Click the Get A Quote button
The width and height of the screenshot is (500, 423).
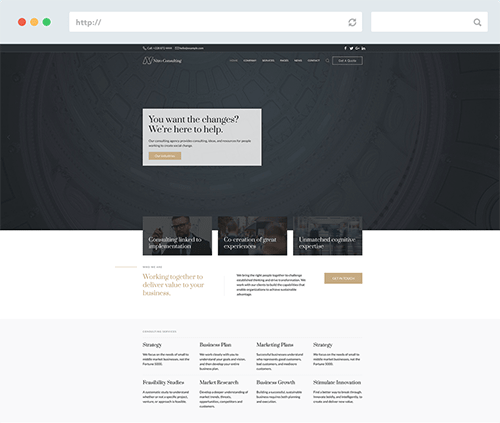pos(347,61)
